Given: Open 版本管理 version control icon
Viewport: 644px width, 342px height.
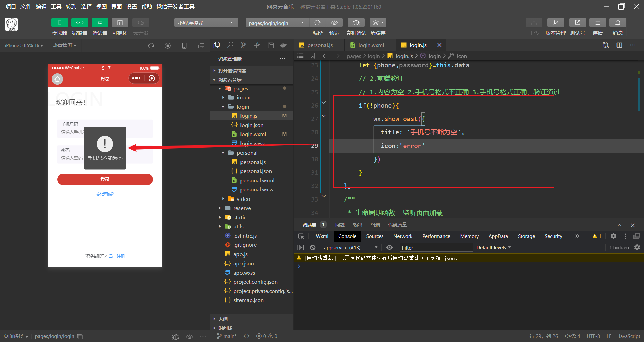Looking at the screenshot, I should [555, 23].
